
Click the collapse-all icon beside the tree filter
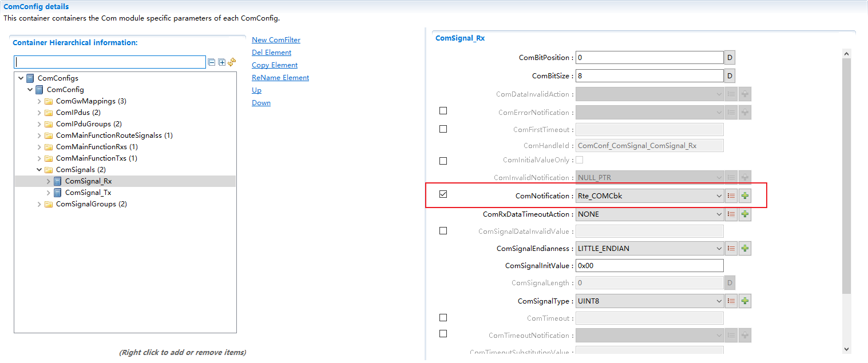[212, 62]
